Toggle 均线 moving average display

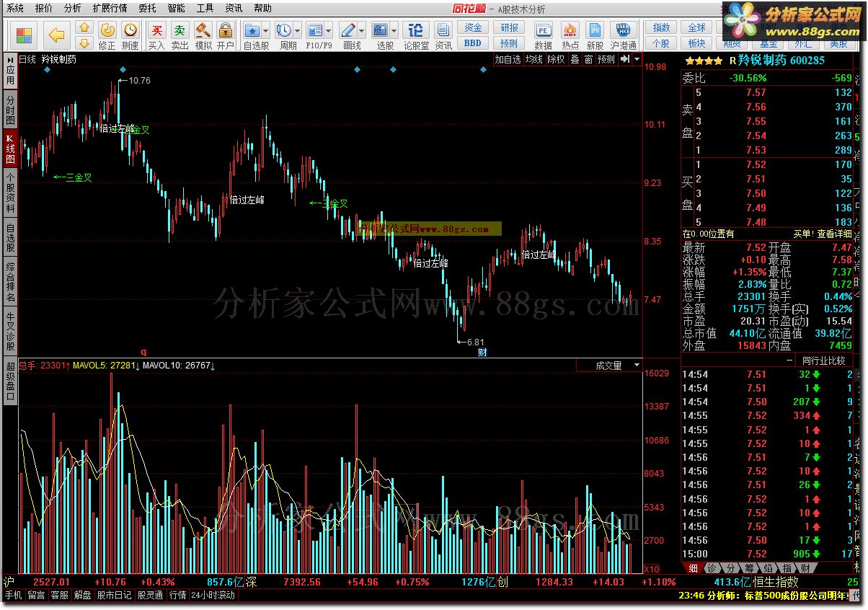click(x=534, y=59)
